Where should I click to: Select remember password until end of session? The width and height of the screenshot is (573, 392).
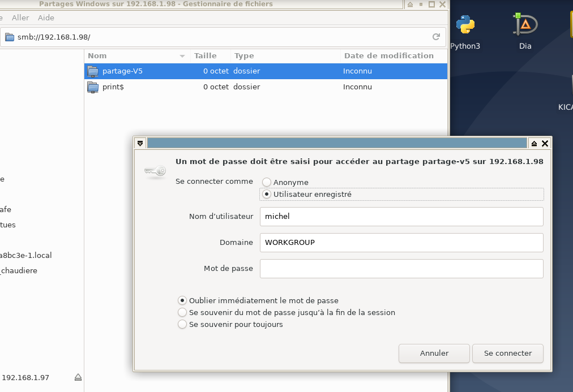(x=182, y=312)
